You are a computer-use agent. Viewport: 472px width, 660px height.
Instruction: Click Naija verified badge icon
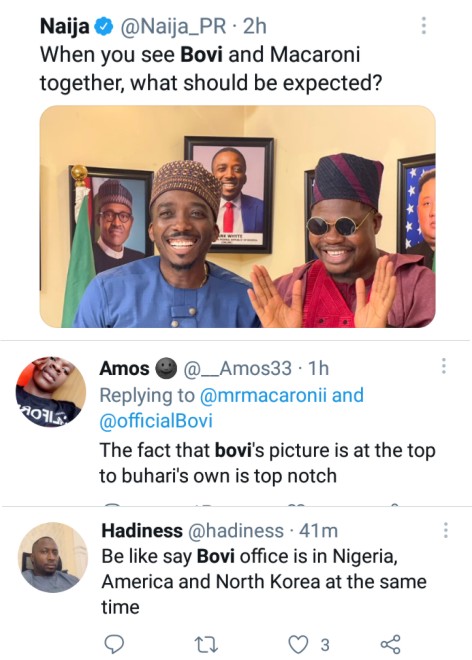pyautogui.click(x=104, y=27)
